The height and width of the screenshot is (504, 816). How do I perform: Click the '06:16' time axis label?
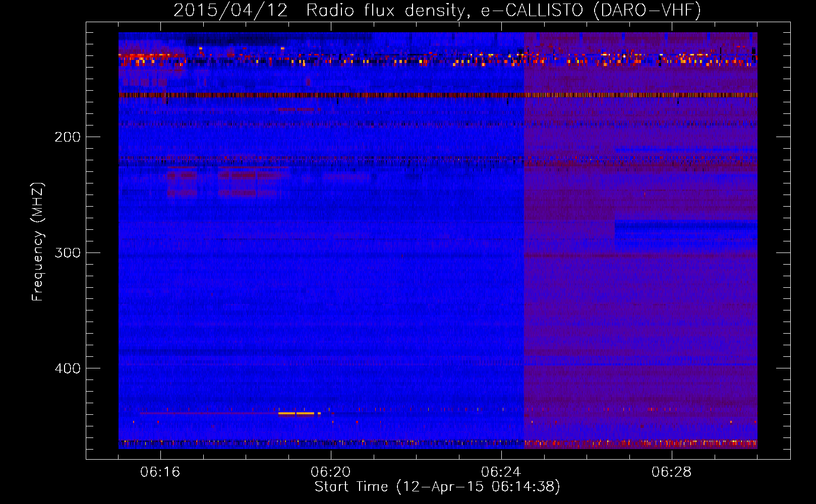click(160, 472)
